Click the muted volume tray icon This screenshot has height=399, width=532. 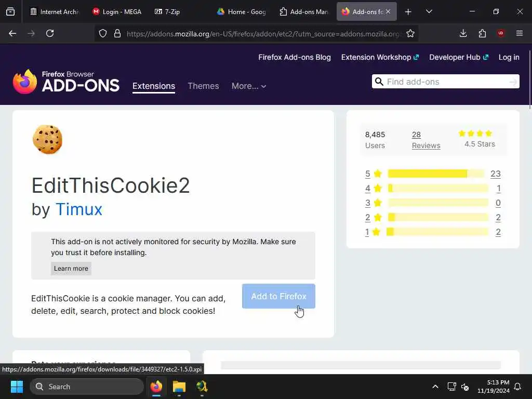click(465, 387)
